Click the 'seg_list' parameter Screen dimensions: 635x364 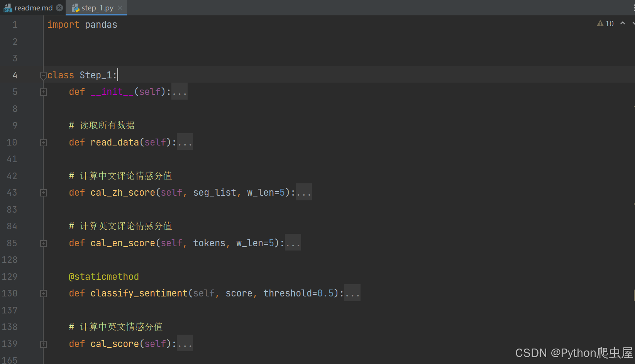pos(215,192)
